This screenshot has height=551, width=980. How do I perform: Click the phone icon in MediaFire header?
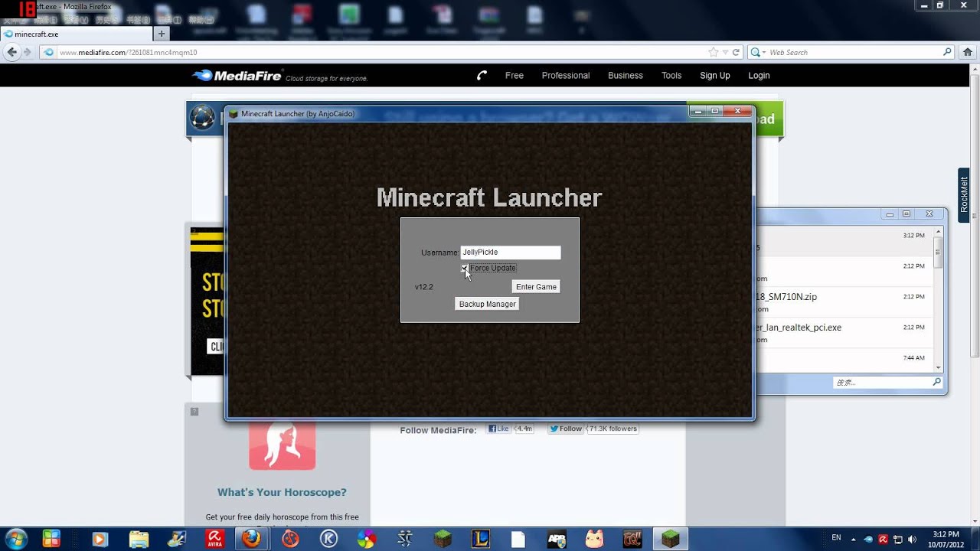[x=482, y=75]
